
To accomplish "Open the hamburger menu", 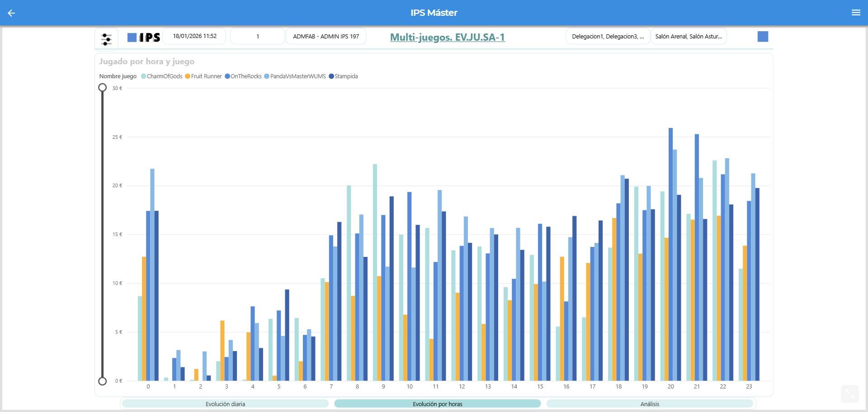I will (x=855, y=13).
